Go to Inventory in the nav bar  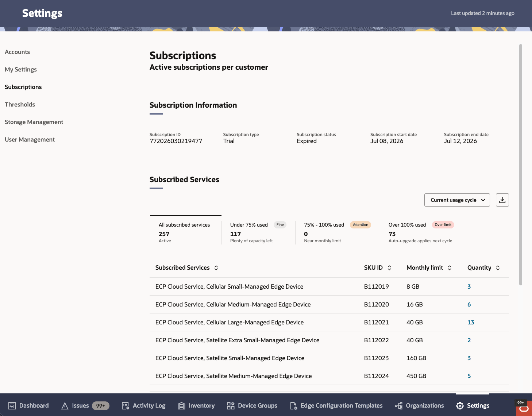[196, 405]
